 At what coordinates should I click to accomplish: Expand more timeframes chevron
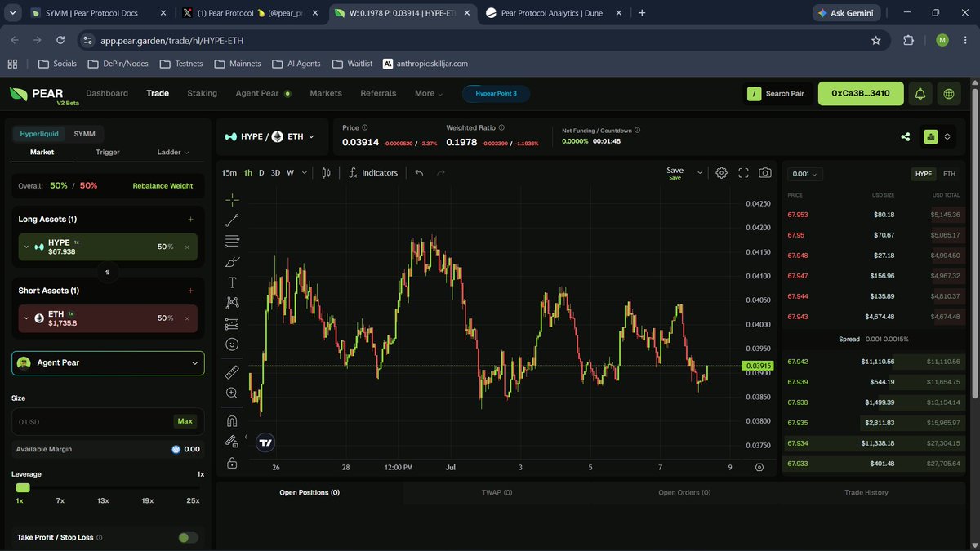tap(305, 173)
